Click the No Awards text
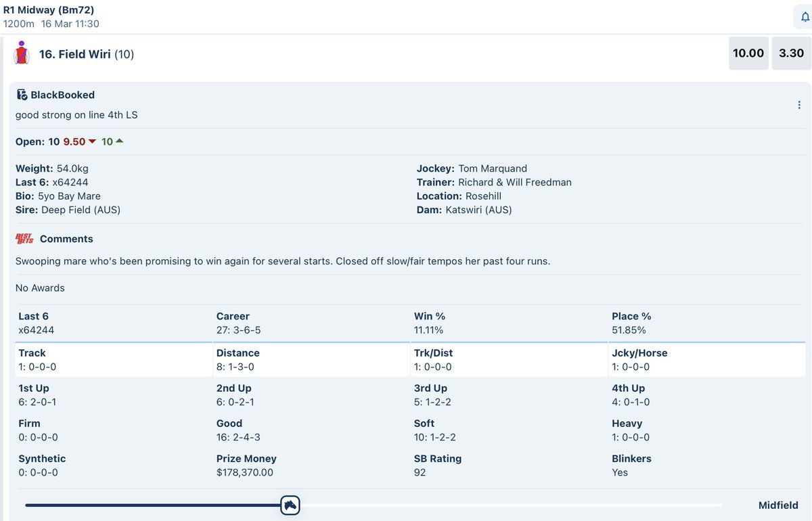 (40, 288)
